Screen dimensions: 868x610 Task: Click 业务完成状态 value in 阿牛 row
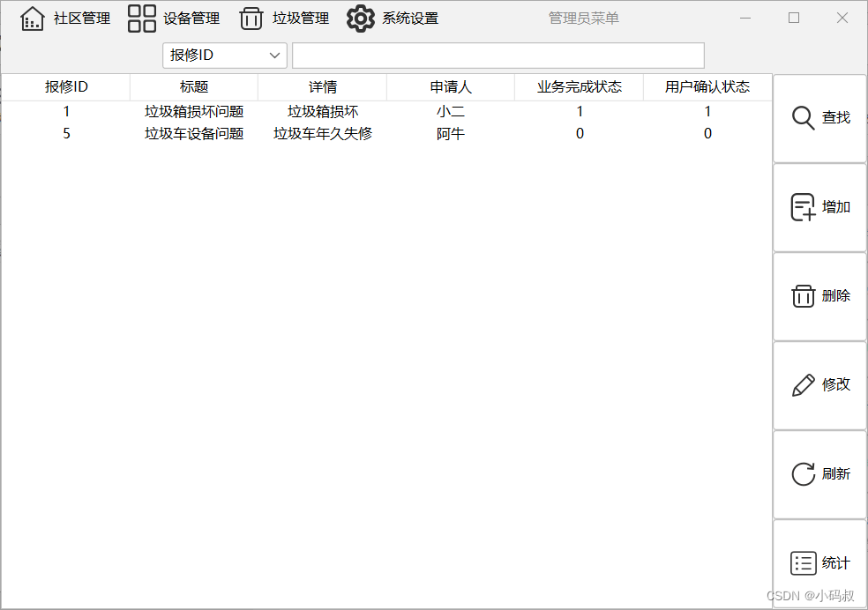[x=579, y=134]
